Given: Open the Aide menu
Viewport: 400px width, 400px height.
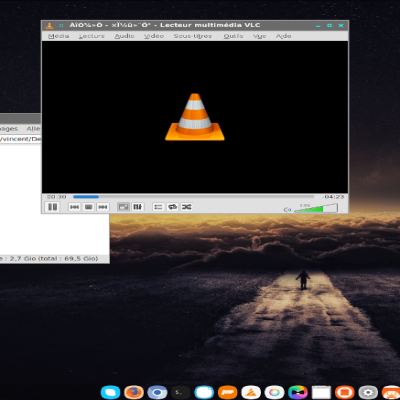Looking at the screenshot, I should (283, 36).
